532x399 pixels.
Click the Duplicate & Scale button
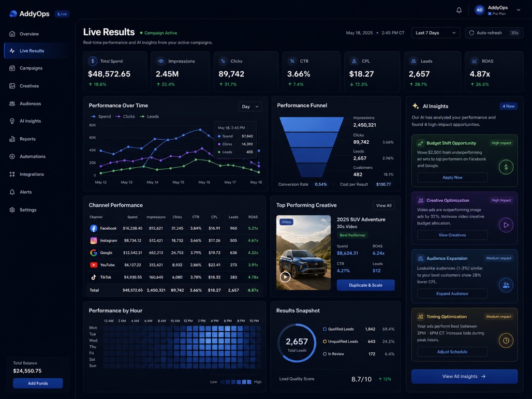click(x=366, y=285)
